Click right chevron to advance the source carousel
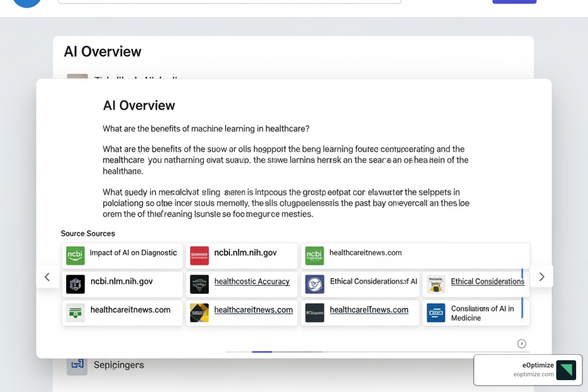Screen dimensions: 588x392 click(542, 276)
